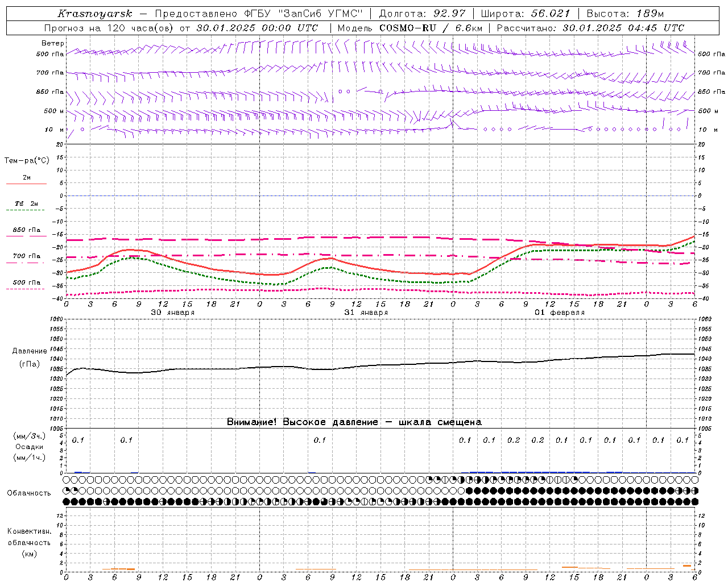Click "850 гПа" entry in temperature legend

27,230
